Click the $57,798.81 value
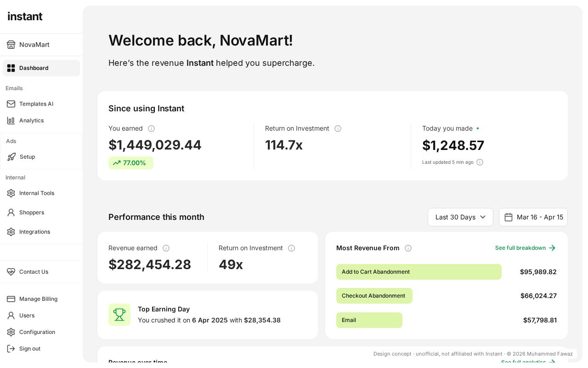This screenshot has width=588, height=368. [540, 320]
